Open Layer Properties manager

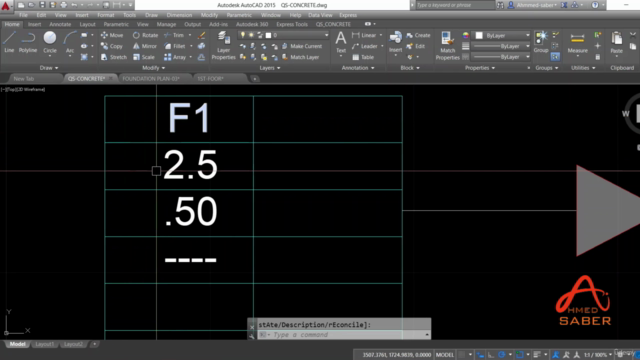[x=223, y=46]
